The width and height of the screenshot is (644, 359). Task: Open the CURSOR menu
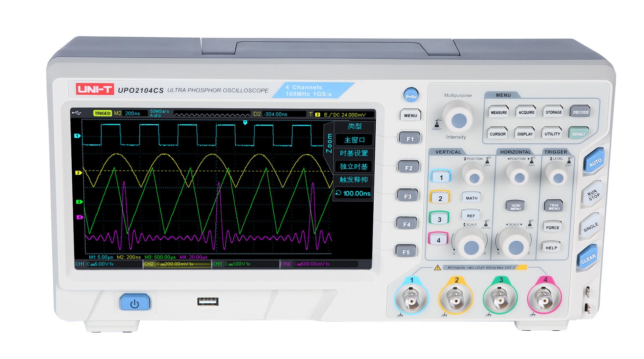pyautogui.click(x=498, y=134)
